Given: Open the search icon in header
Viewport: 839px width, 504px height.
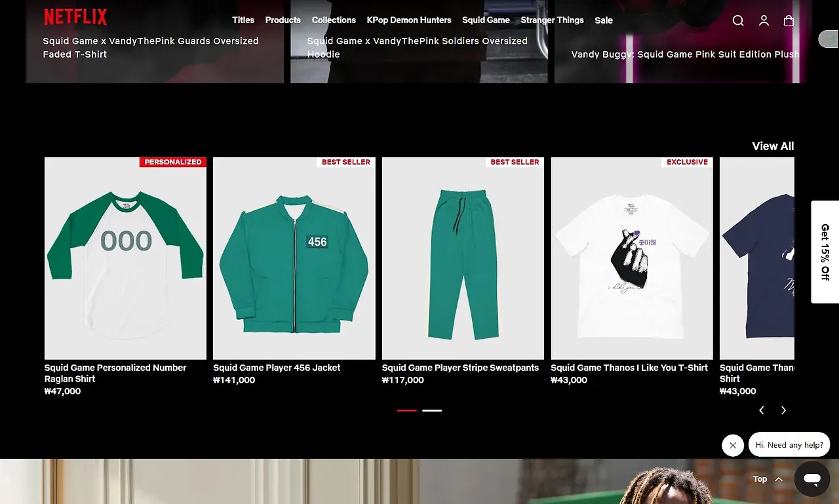Looking at the screenshot, I should click(x=738, y=20).
